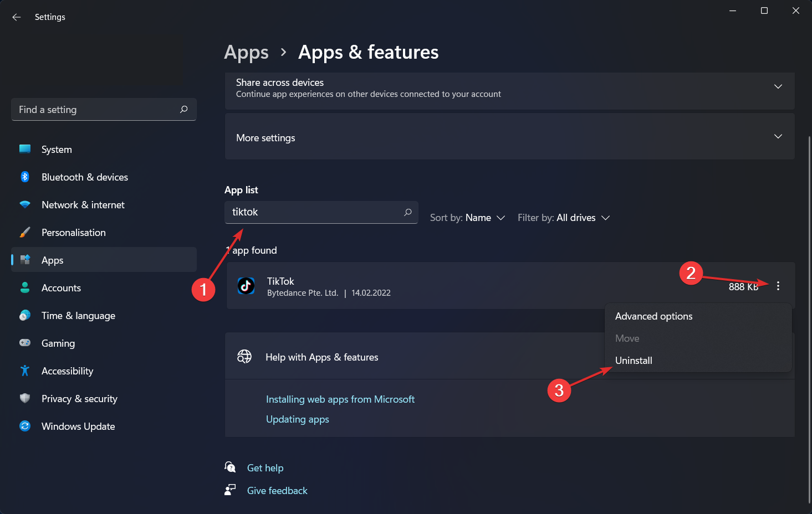Open Windows Update settings
Viewport: 812px width, 514px height.
[x=104, y=426]
